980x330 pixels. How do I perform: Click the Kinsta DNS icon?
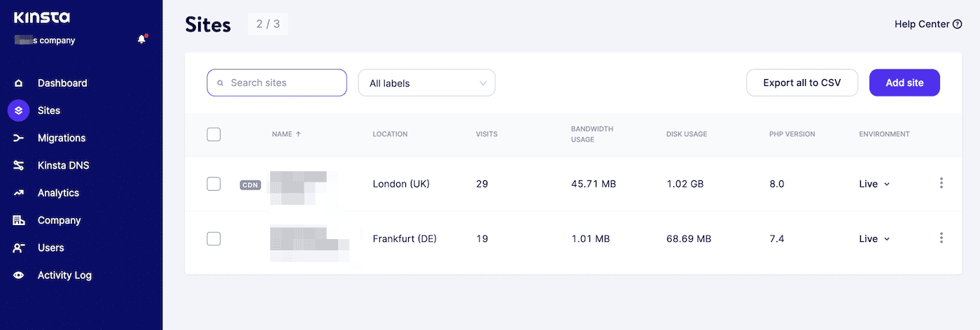[x=19, y=166]
